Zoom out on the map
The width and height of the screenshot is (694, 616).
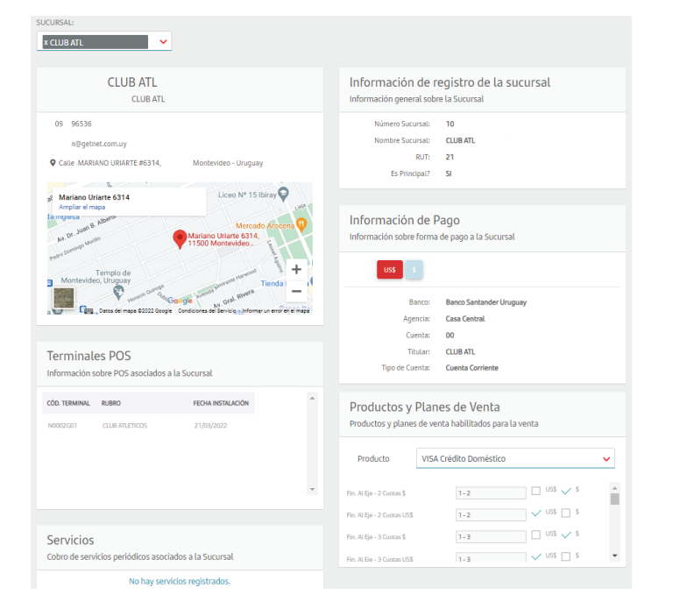tap(296, 291)
